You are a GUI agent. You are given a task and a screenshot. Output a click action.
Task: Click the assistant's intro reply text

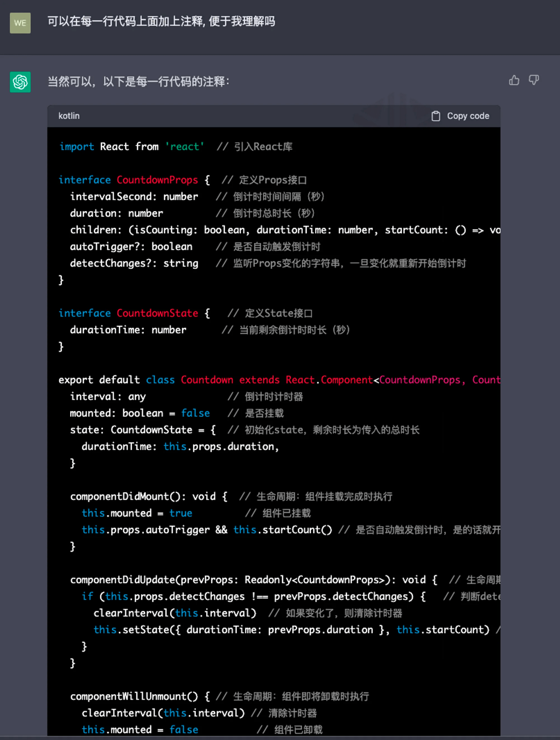point(139,81)
